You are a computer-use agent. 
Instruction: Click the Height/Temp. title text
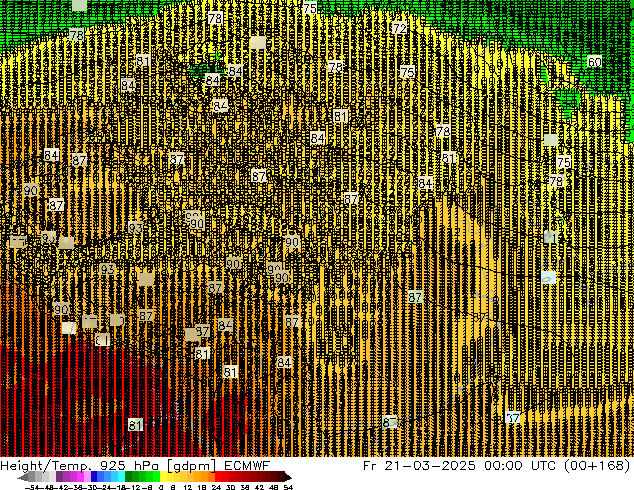point(47,466)
